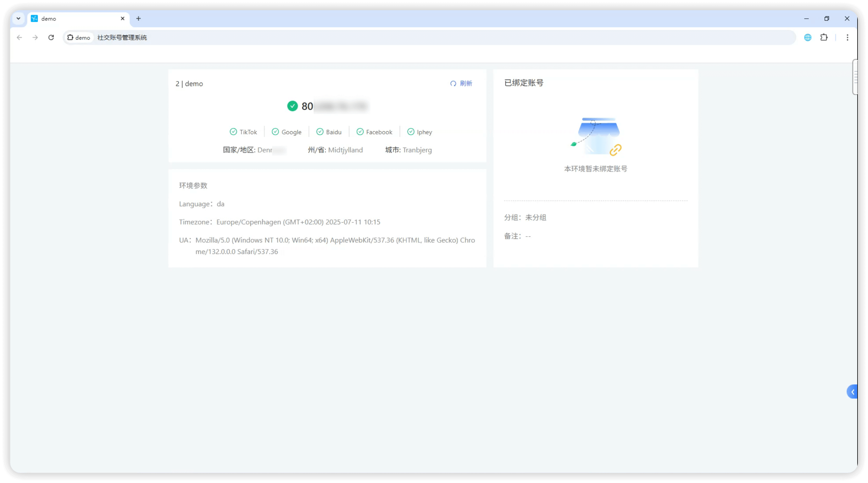Image resolution: width=868 pixels, height=483 pixels.
Task: Click the Baidu check status icon
Action: click(320, 132)
